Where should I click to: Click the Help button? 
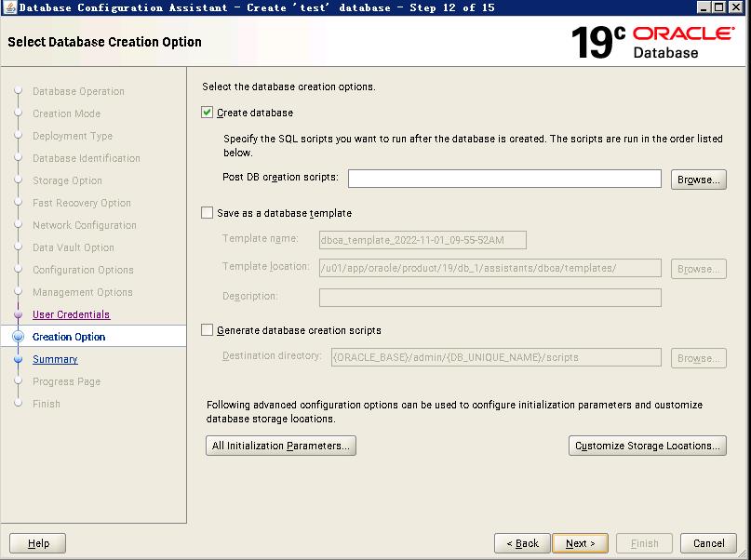[x=38, y=543]
